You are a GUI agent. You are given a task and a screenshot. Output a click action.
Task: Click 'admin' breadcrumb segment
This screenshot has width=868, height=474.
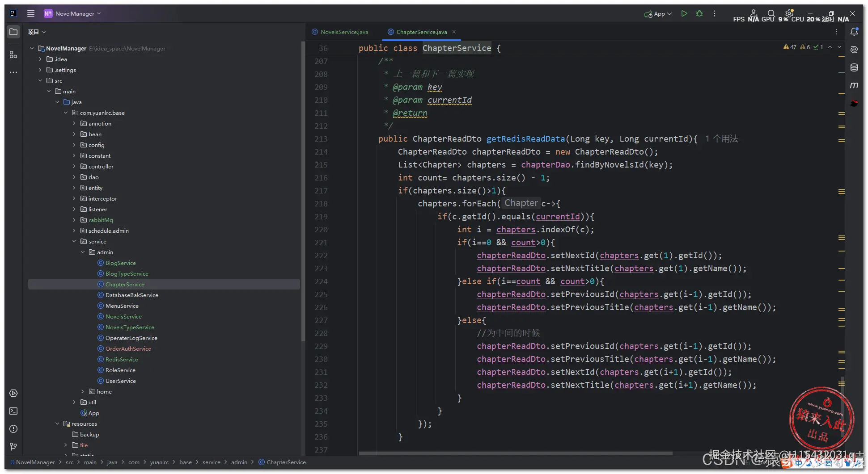coord(239,462)
